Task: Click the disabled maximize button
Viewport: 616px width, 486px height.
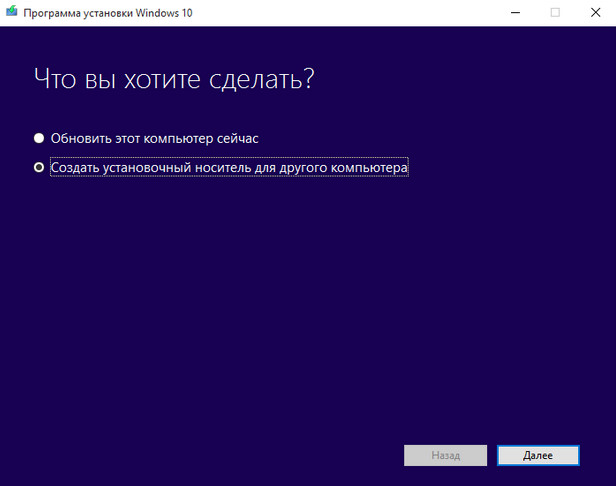Action: click(555, 13)
